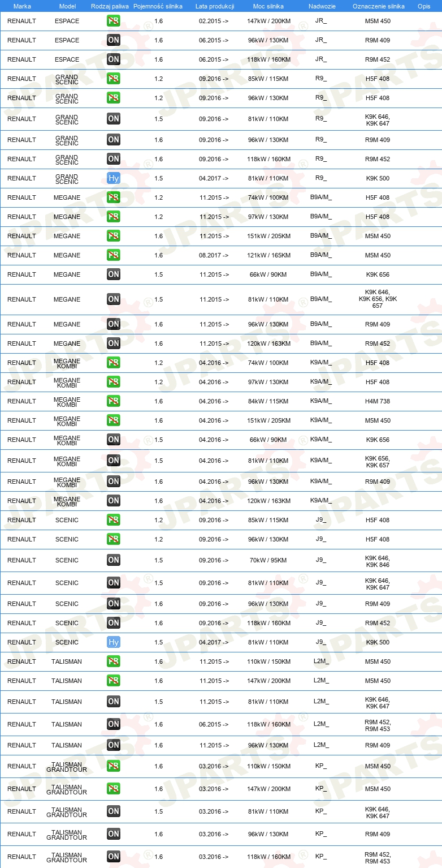Screen dimensions: 442x868
Task: Click the 151kW / 205KM cell in Megane B9A/M_ row
Action: pos(268,236)
